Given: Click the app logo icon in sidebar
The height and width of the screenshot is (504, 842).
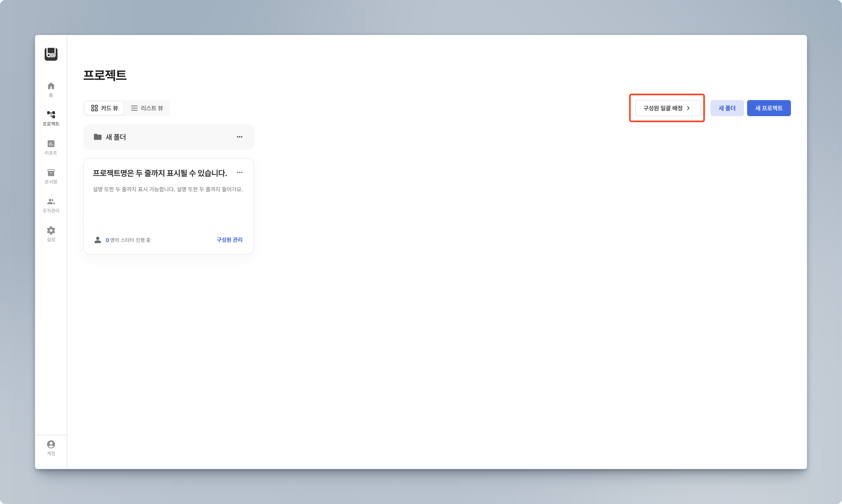Looking at the screenshot, I should (x=51, y=54).
